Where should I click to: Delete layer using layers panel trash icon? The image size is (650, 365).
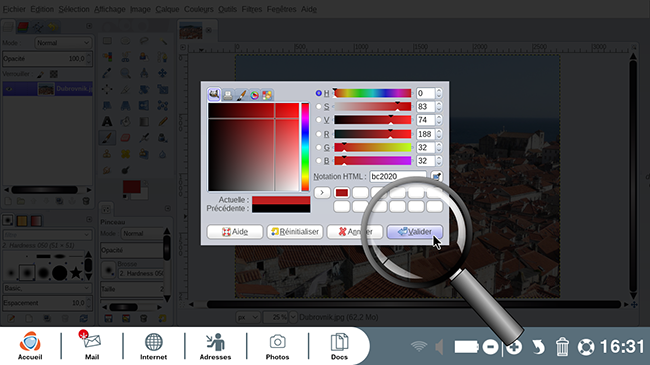(x=86, y=201)
